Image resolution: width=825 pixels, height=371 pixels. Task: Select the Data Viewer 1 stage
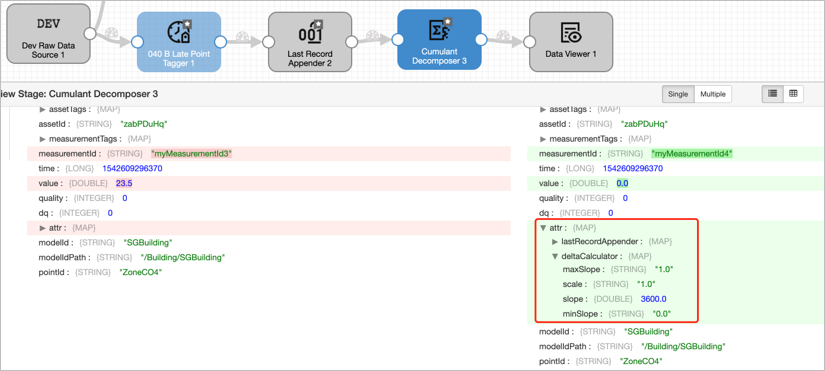(x=571, y=42)
